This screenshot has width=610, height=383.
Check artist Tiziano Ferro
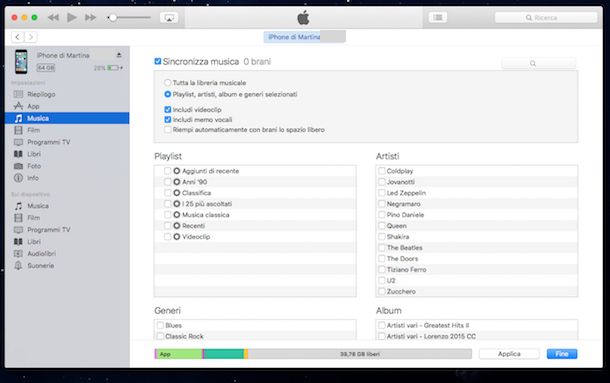click(382, 269)
